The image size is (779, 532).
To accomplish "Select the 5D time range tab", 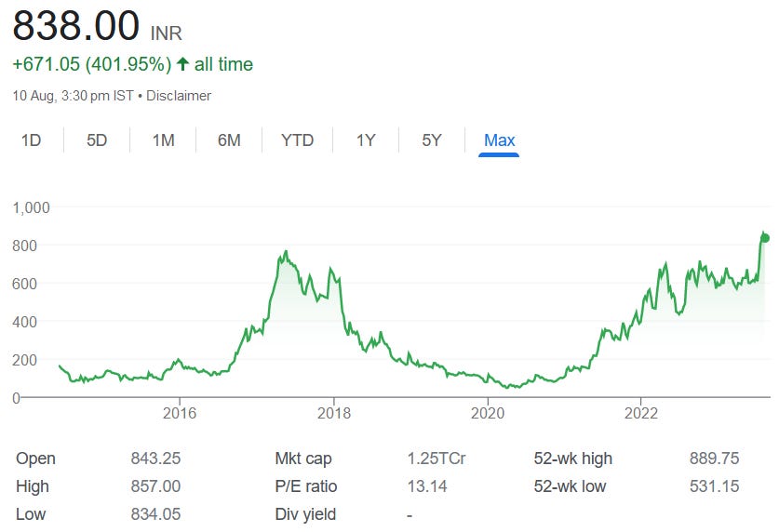I will (x=97, y=140).
